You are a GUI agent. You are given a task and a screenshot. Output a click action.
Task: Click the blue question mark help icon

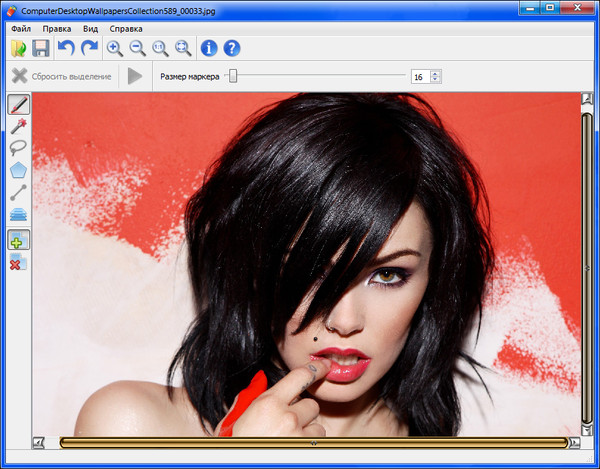click(232, 48)
